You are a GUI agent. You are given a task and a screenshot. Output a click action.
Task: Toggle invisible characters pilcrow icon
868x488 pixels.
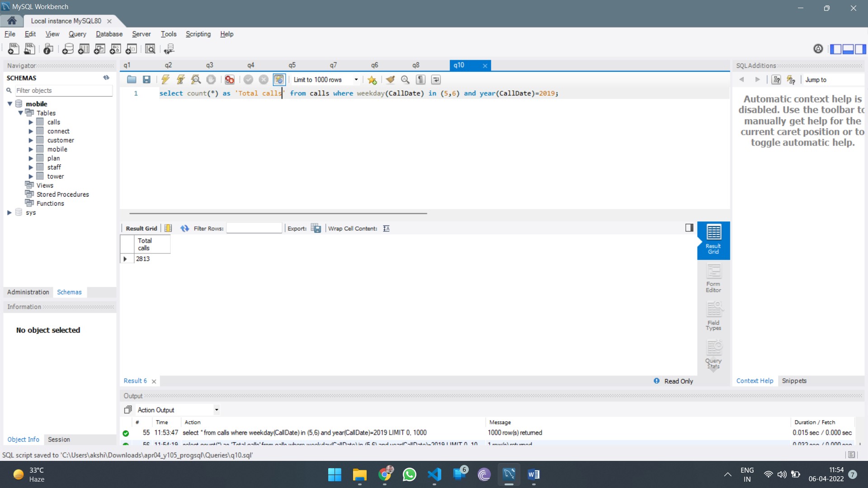coord(421,80)
